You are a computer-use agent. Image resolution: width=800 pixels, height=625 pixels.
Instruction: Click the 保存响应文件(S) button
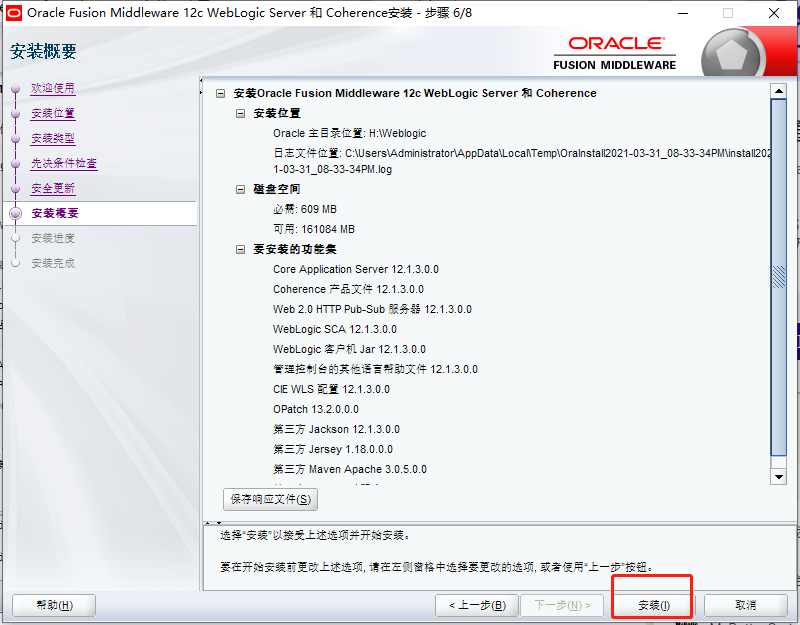270,499
